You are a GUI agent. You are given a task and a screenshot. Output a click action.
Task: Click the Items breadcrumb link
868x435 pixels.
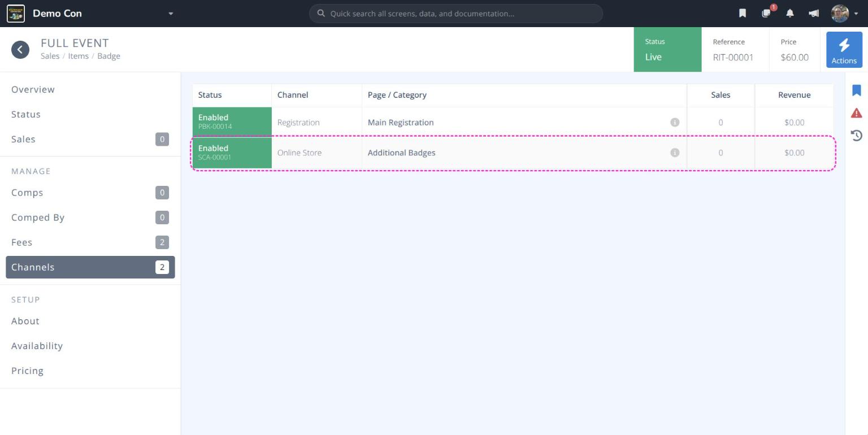78,56
